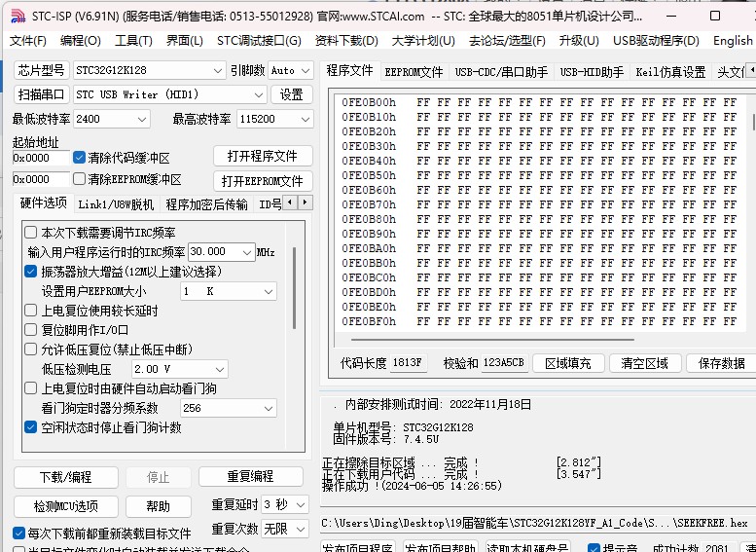The width and height of the screenshot is (756, 552).
Task: Expand the 低压检测电压 2.00 V dropdown
Action: click(x=179, y=369)
